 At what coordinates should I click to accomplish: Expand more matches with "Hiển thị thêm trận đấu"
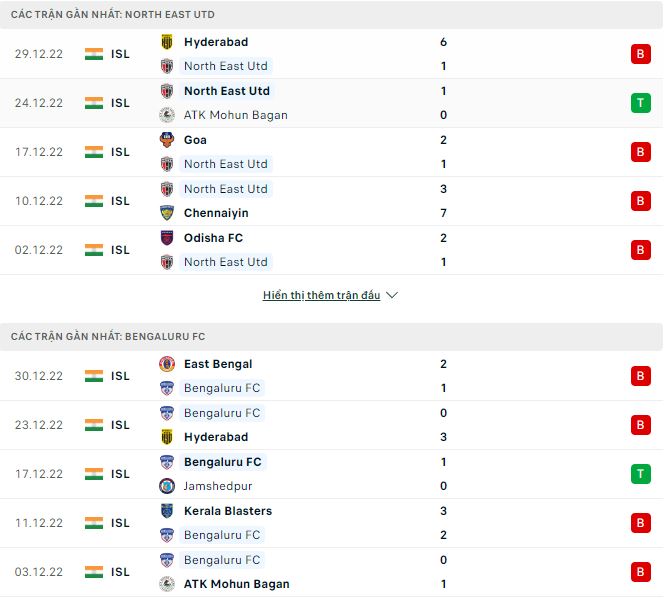321,296
